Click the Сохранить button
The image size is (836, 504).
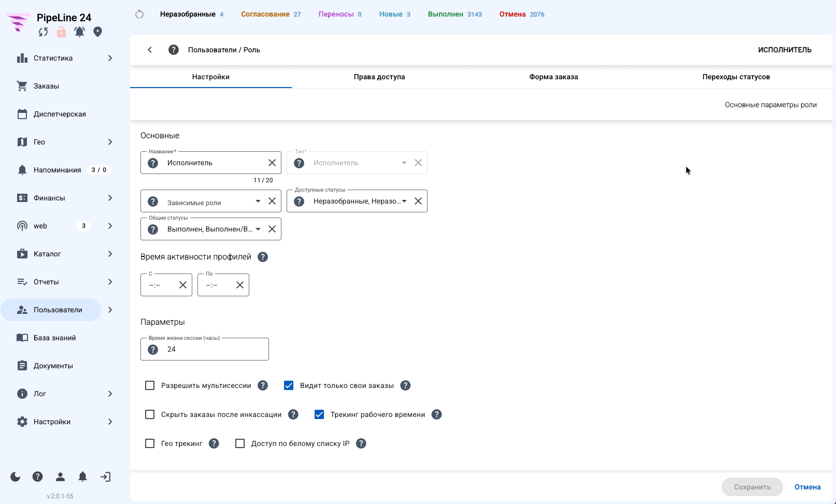[x=752, y=487]
